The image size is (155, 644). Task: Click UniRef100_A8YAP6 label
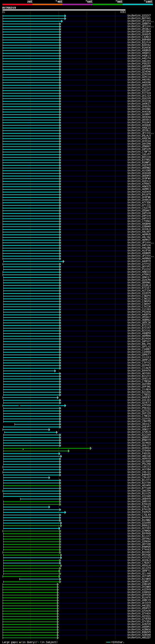coord(139,485)
